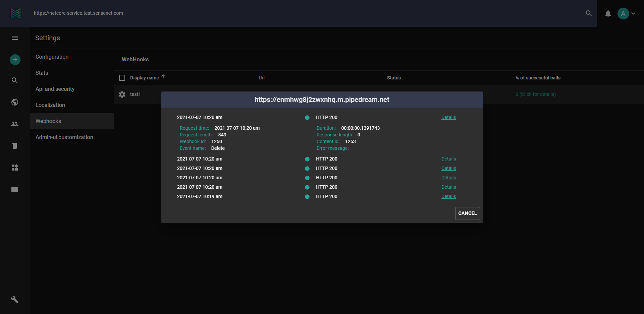
Task: Click the '2021-07-07 10:19 am' timestamp
Action: pyautogui.click(x=200, y=196)
